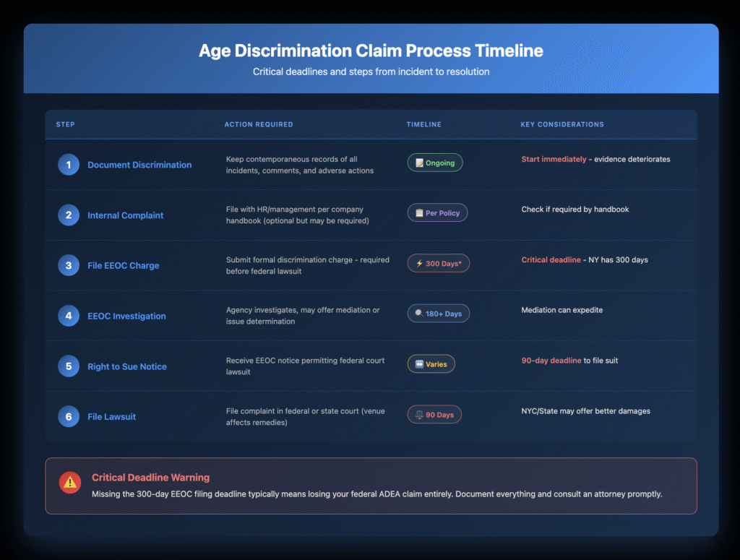Click the Varies timeline badge
This screenshot has height=560, width=740.
431,364
